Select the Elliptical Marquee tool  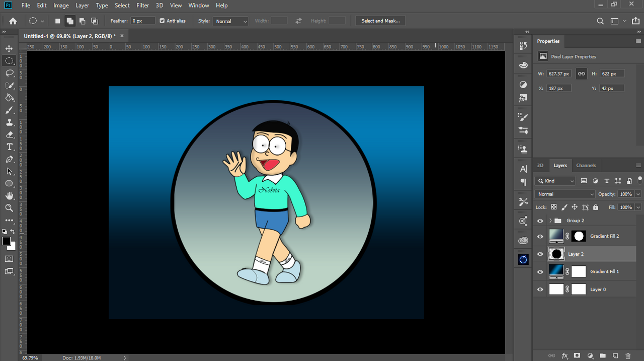pos(9,60)
